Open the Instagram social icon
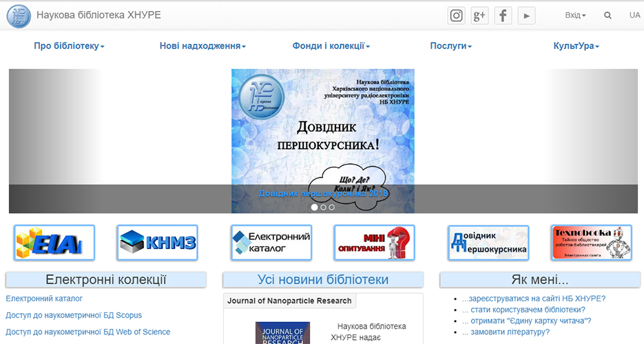 point(456,15)
